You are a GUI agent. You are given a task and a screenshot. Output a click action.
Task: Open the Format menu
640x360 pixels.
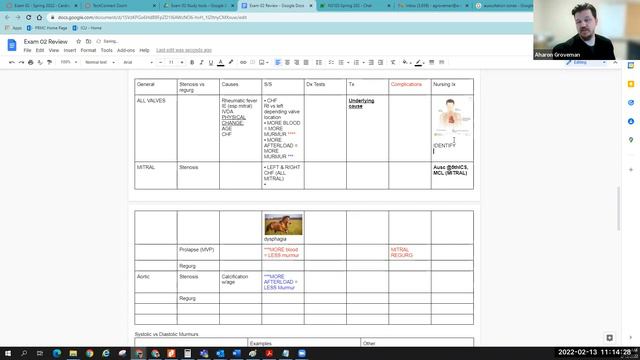point(88,50)
